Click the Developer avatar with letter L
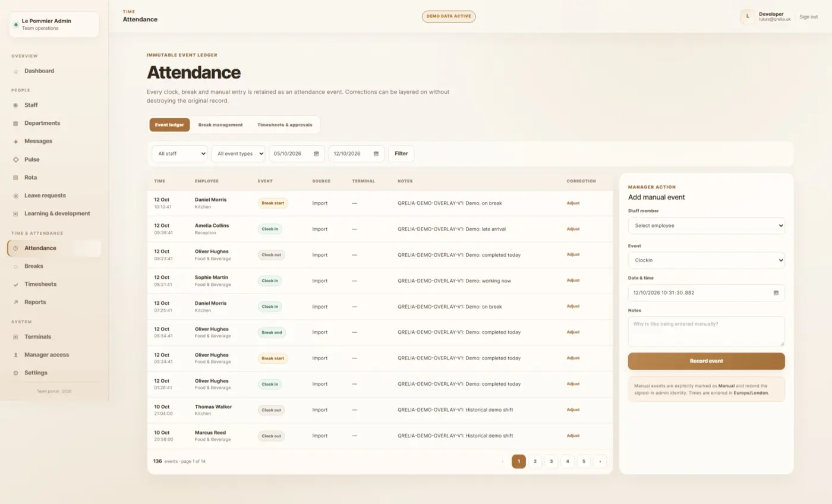 [x=748, y=17]
